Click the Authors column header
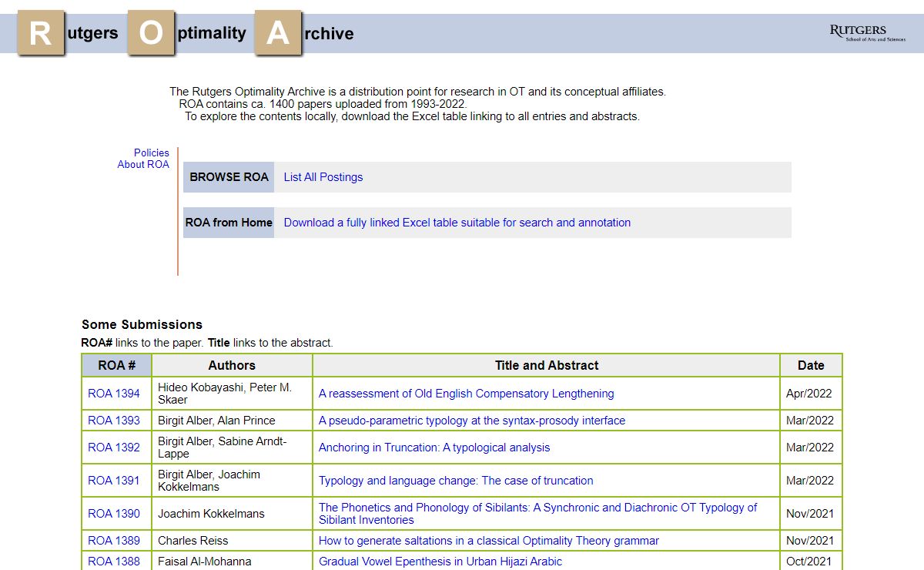This screenshot has height=570, width=924. (232, 366)
